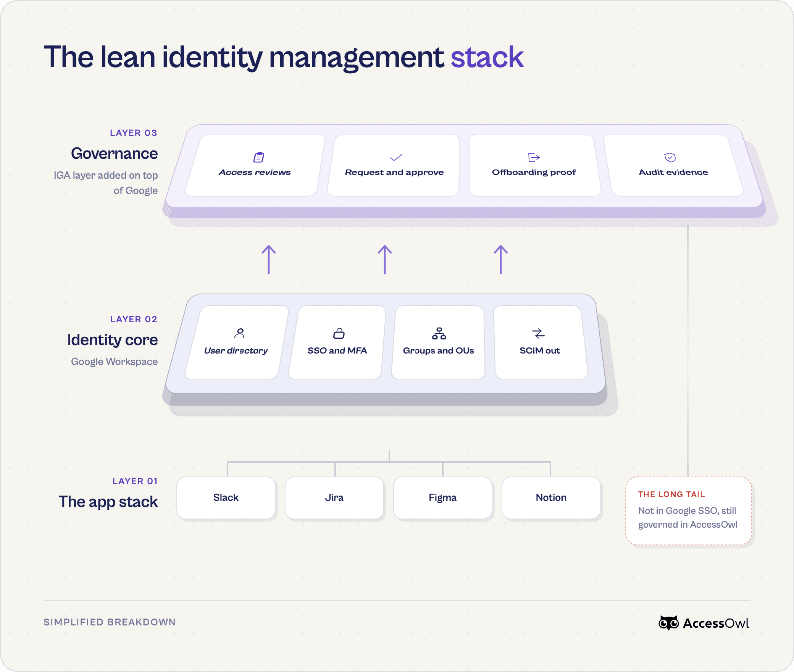The height and width of the screenshot is (672, 794).
Task: Click the 'AccessOwl' brand wordmark
Action: [x=716, y=623]
